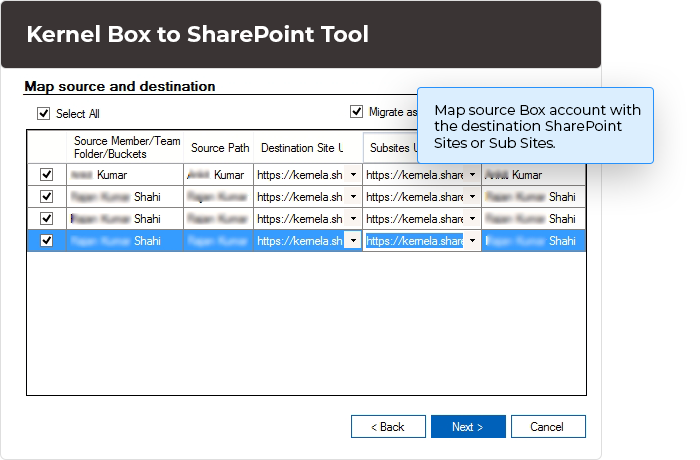Image resolution: width=700 pixels, height=460 pixels.
Task: Select highlighted row Shahi last column cell
Action: pos(533,241)
